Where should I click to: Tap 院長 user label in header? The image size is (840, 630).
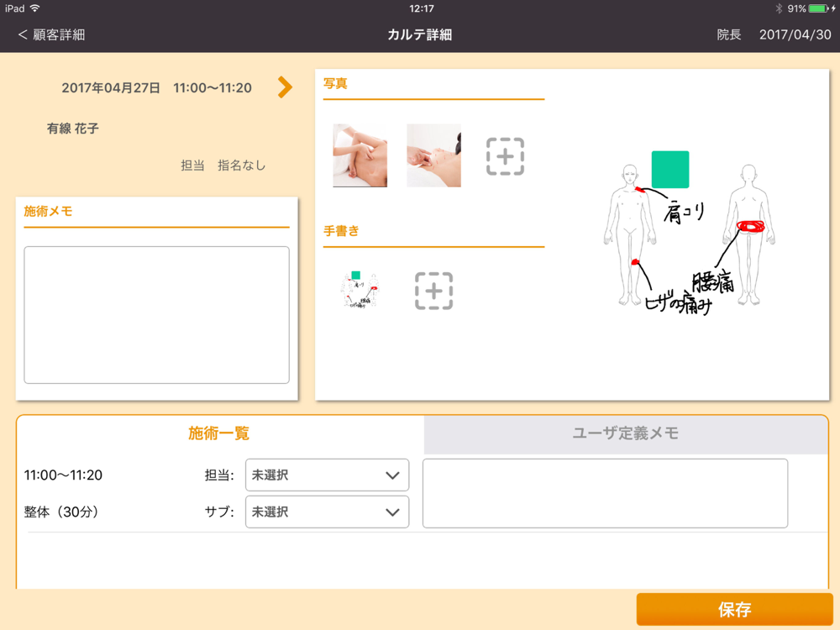click(x=728, y=34)
